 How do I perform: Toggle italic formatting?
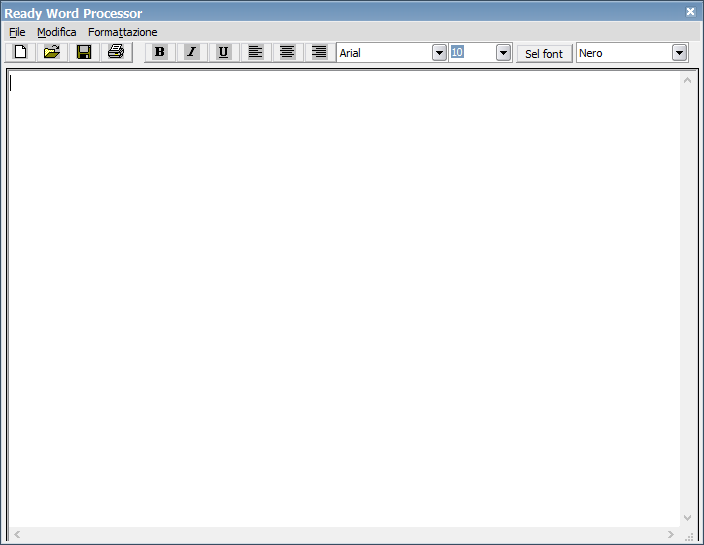pos(192,53)
